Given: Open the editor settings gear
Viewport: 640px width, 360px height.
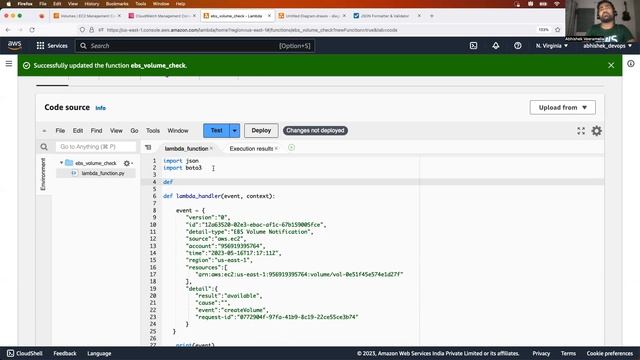Looking at the screenshot, I should 596,131.
